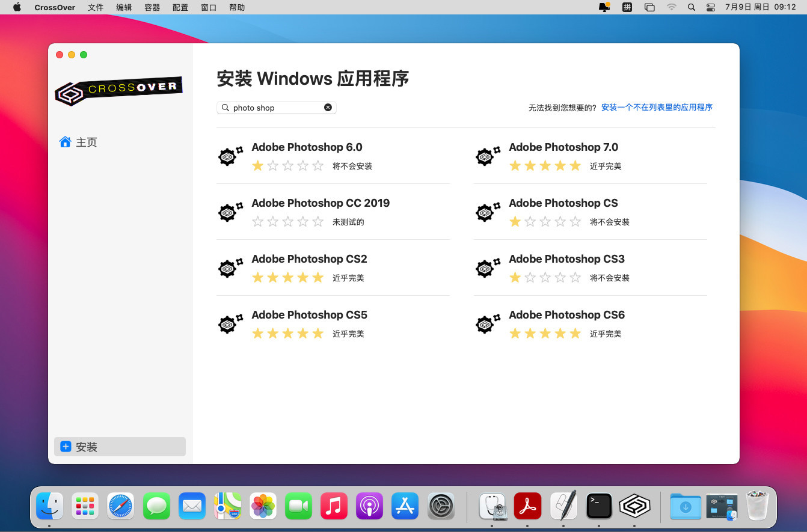Clear the search field with the X button
This screenshot has height=532, width=807.
[x=328, y=107]
